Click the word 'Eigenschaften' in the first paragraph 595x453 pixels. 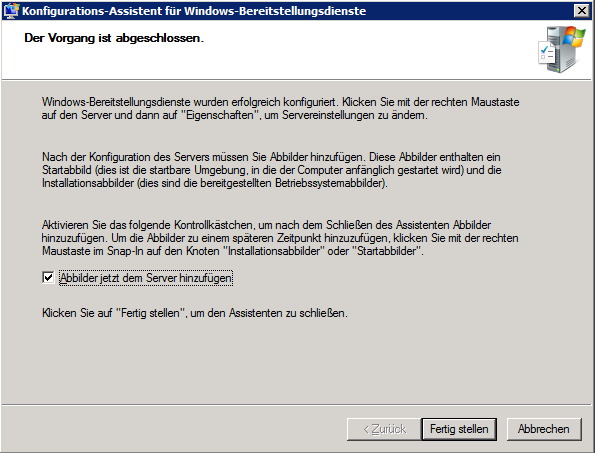click(220, 115)
